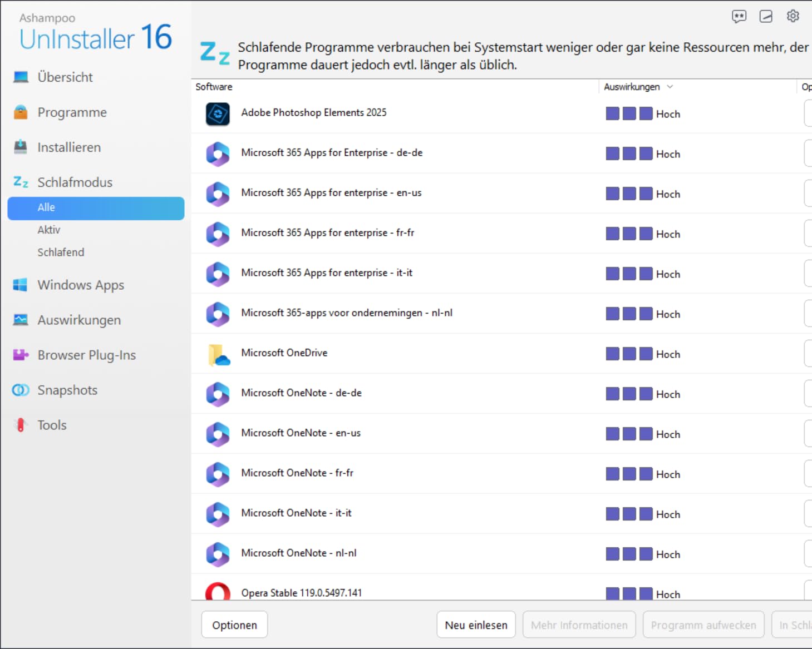Image resolution: width=812 pixels, height=649 pixels.
Task: Select Microsoft OneNote - en-us row
Action: (501, 434)
